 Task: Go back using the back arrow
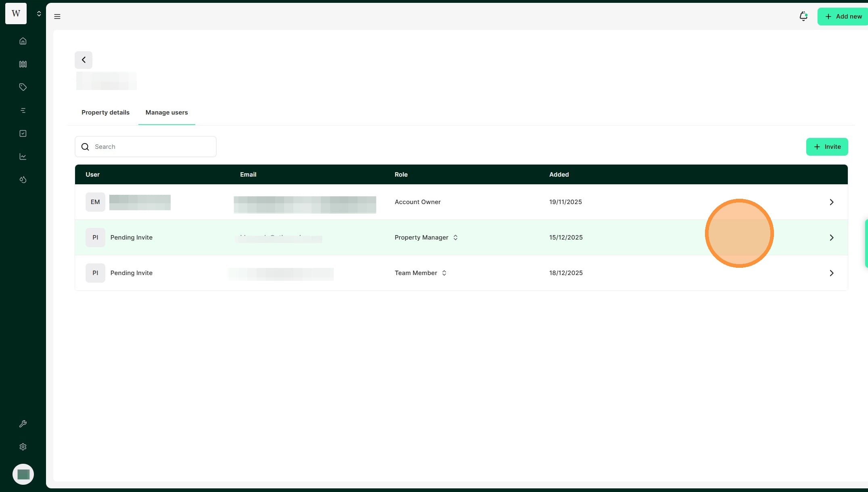pyautogui.click(x=84, y=60)
